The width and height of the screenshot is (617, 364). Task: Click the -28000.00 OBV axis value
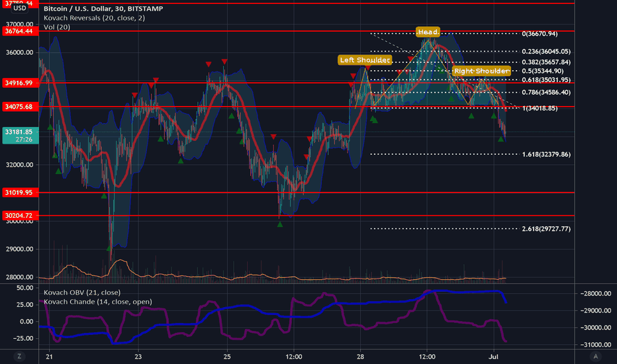coord(596,294)
